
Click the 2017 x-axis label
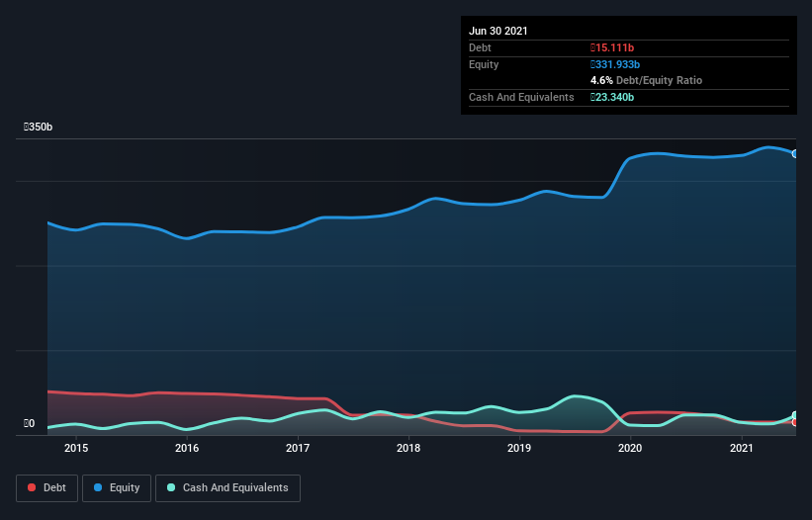(298, 448)
